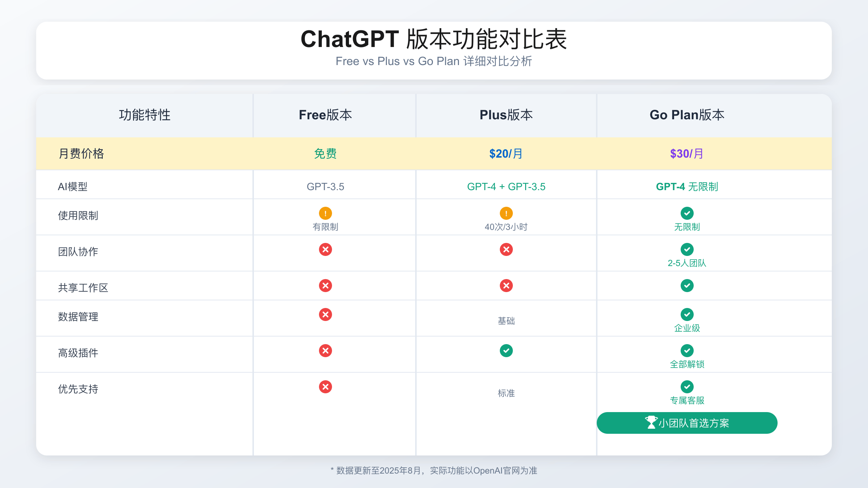Viewport: 868px width, 488px height.
Task: Click the orange warning icon above 有限制
Action: (x=325, y=213)
